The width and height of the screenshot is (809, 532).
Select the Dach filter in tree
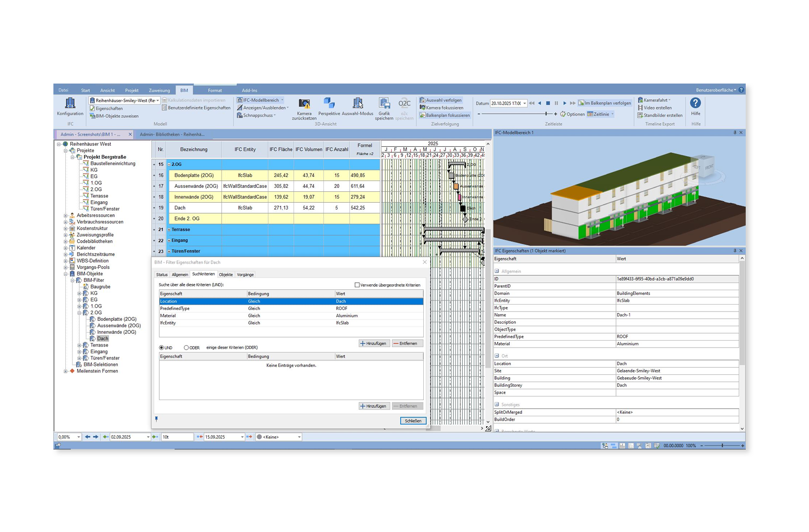(102, 339)
